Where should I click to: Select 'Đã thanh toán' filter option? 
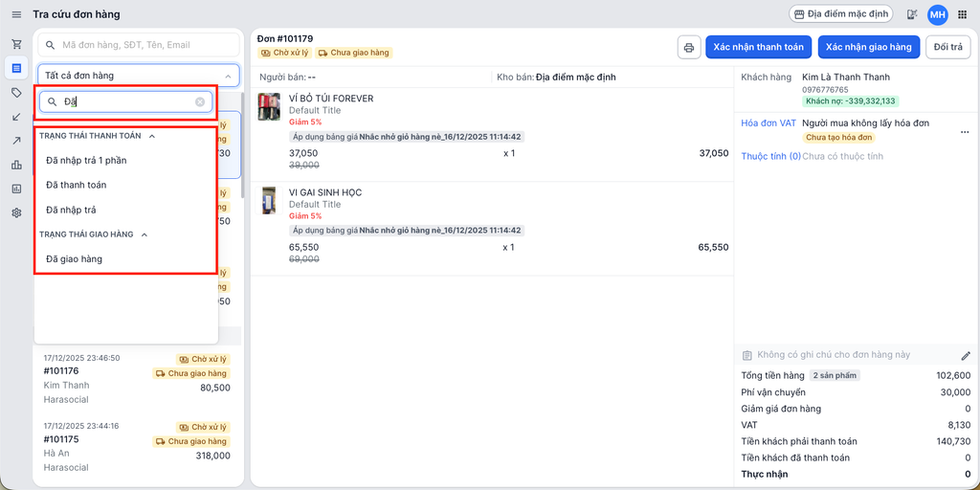[77, 185]
